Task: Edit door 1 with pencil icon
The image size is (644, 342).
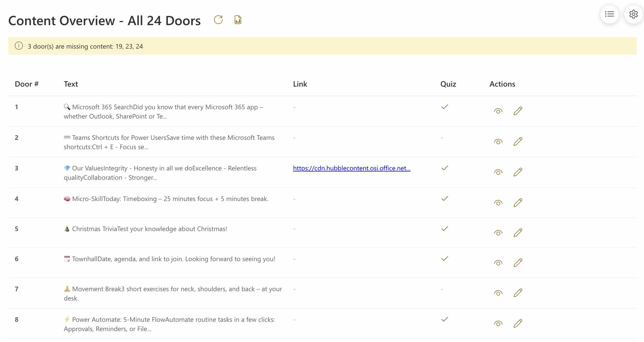Action: coord(518,111)
